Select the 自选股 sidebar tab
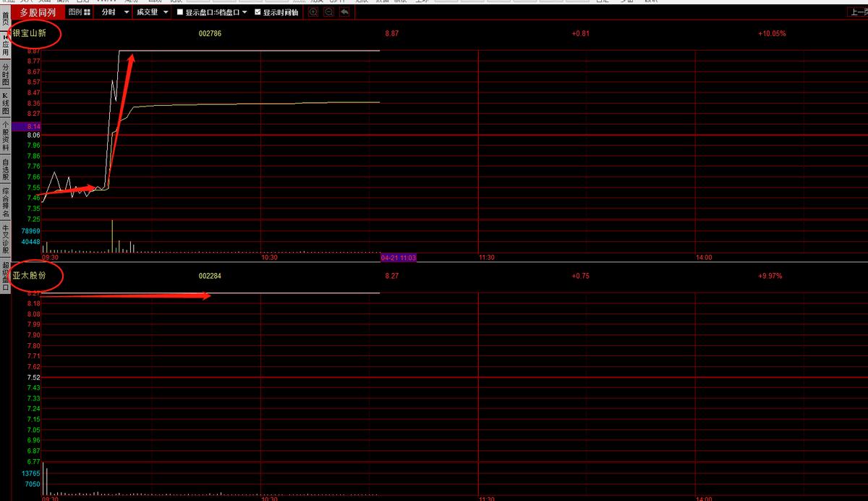This screenshot has height=501, width=868. (5, 169)
